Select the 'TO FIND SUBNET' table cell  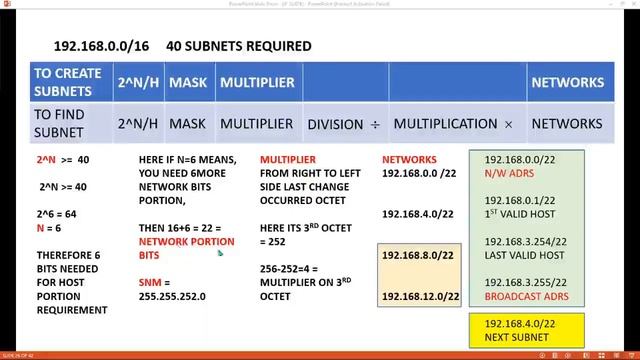71,123
